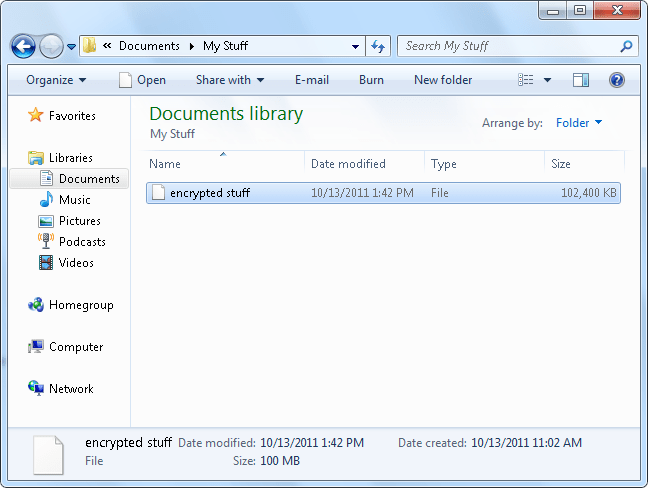
Task: Click the Pictures library icon
Action: point(46,221)
